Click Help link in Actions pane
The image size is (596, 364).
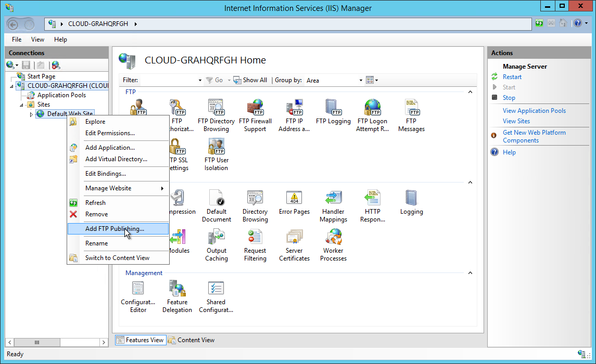pos(509,152)
